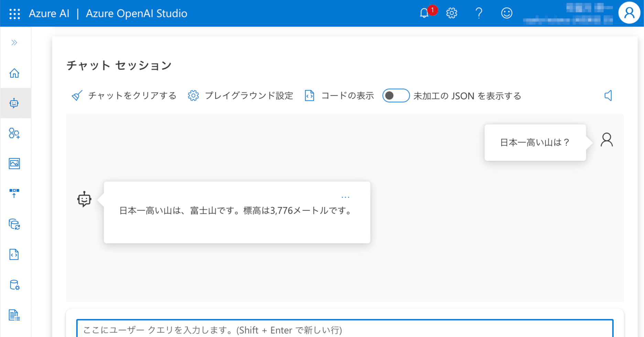Screen dimensions: 644x337
Task: Open the Deployments sidebar icon
Action: [x=15, y=194]
